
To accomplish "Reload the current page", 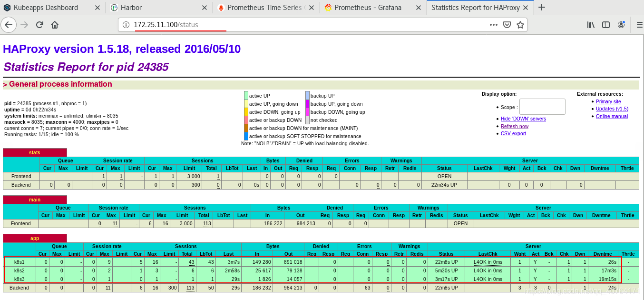I will coord(39,25).
